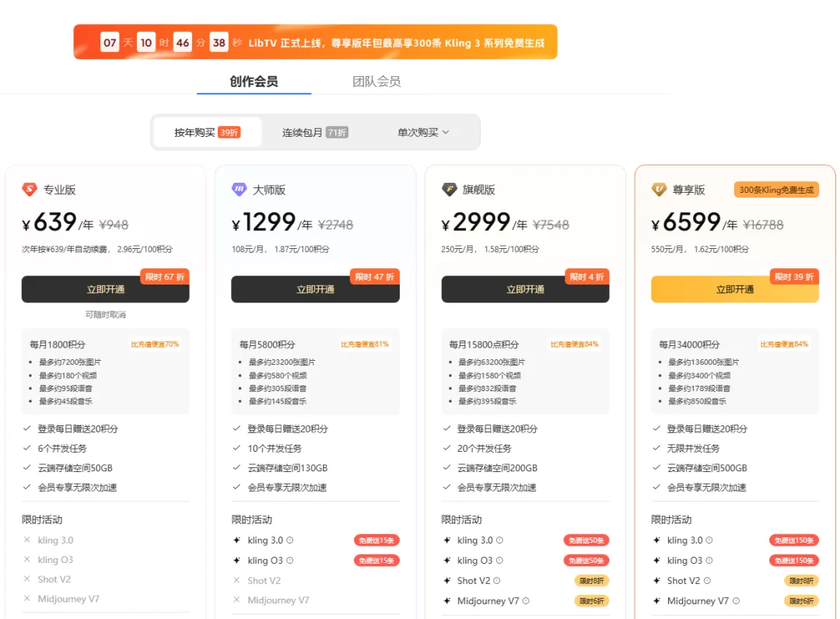This screenshot has width=840, height=619.
Task: Click 限时6折 badge in 尊享版 Midjourney V7 row
Action: click(x=801, y=601)
